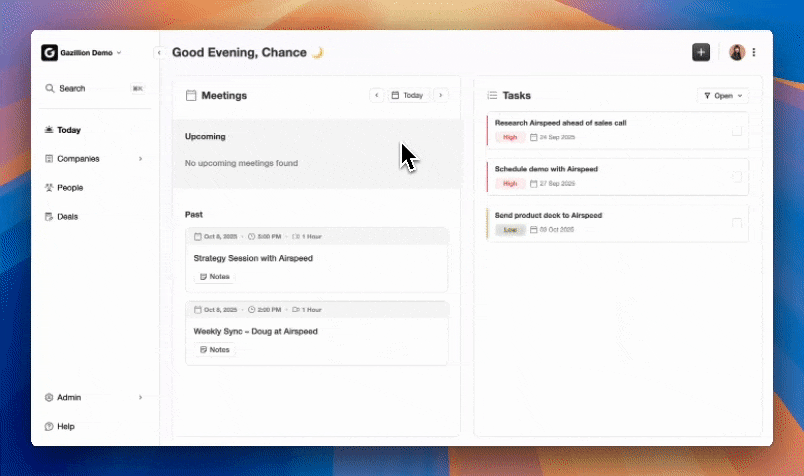Screen dimensions: 804x476
Task: Click the Past section heading
Action: pyautogui.click(x=194, y=214)
